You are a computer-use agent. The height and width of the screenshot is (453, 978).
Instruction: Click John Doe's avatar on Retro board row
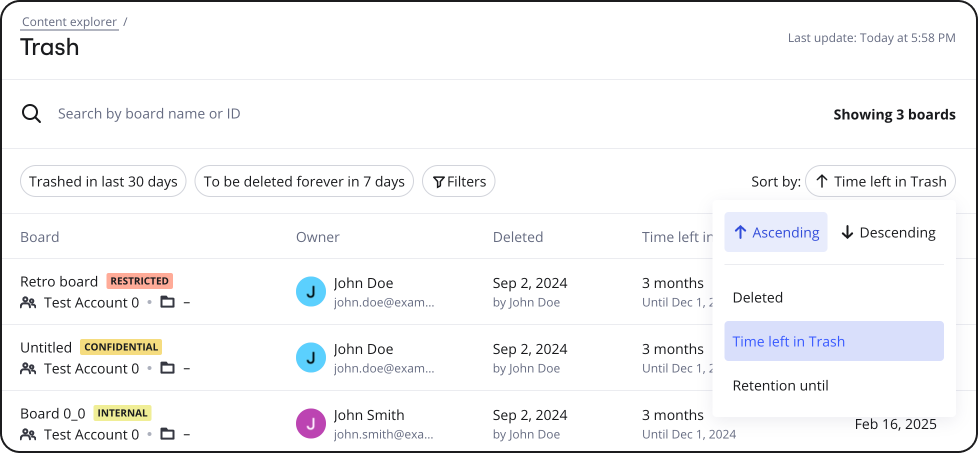point(311,292)
